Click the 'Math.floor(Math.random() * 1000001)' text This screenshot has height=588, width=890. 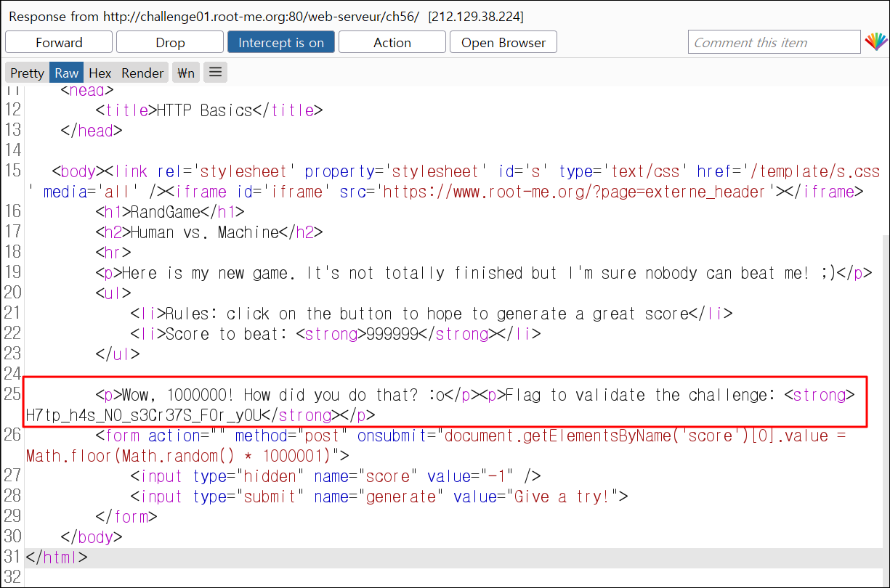pos(178,456)
